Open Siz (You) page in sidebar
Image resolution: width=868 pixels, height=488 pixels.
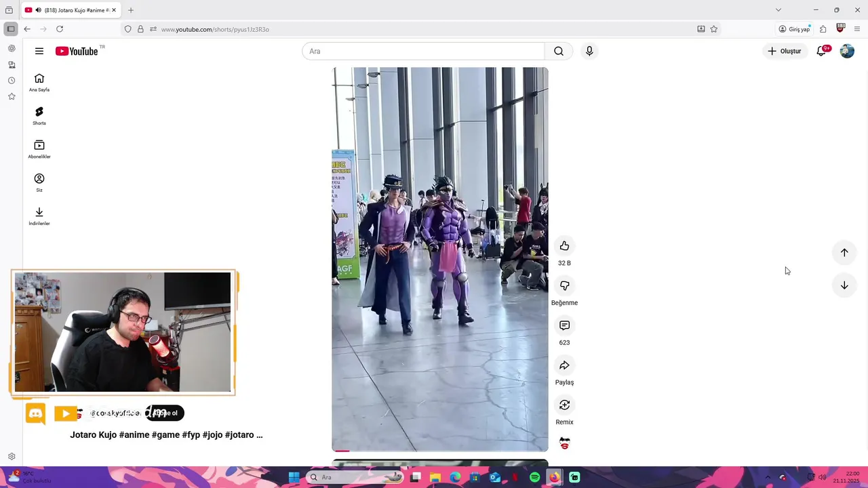tap(39, 182)
